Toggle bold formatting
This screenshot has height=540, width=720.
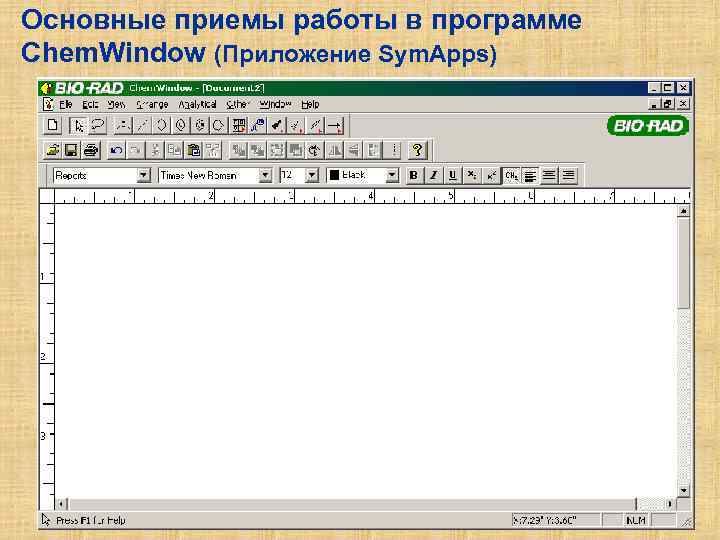coord(414,175)
